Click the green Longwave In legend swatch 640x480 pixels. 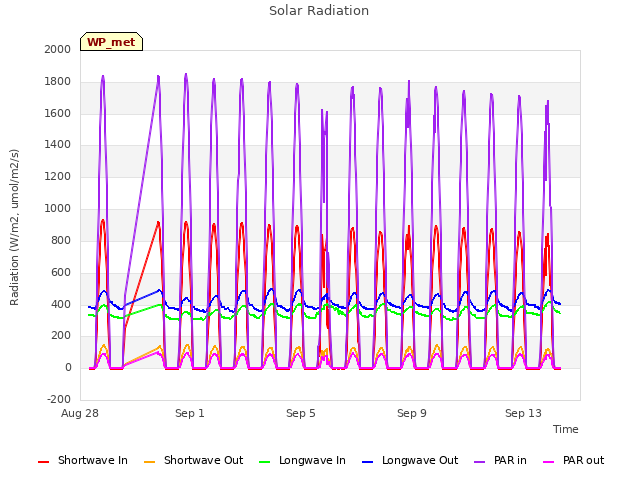(264, 462)
